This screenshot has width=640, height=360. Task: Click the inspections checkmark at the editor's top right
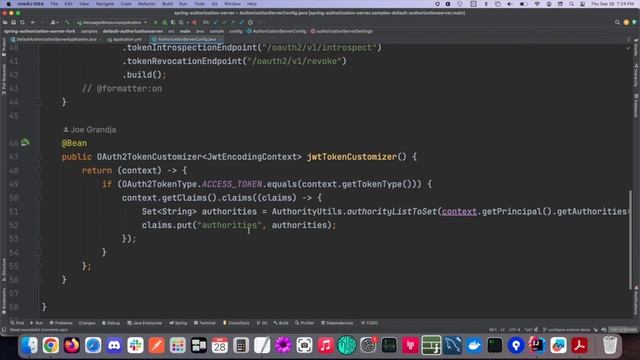click(628, 48)
